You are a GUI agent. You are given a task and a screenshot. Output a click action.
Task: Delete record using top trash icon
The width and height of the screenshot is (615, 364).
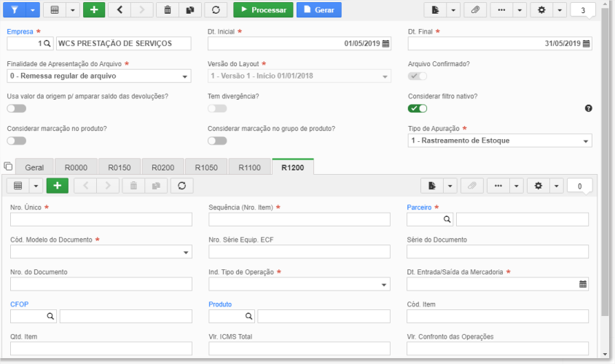(x=168, y=9)
